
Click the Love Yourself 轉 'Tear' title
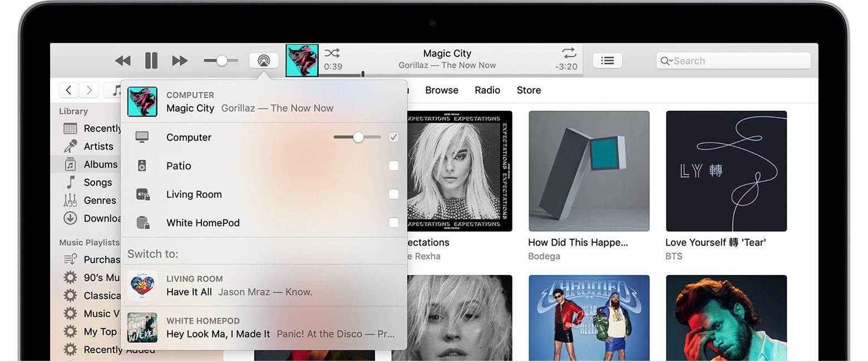pos(716,242)
